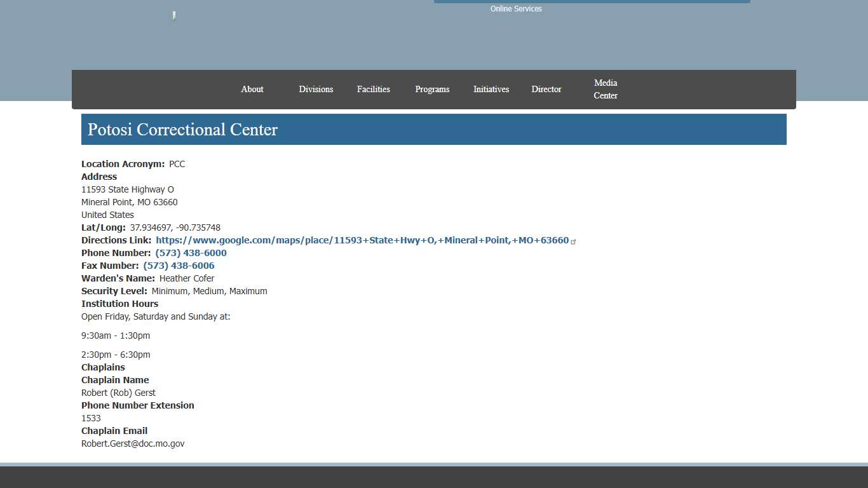The width and height of the screenshot is (868, 488).
Task: Open the Divisions menu
Action: click(x=316, y=89)
